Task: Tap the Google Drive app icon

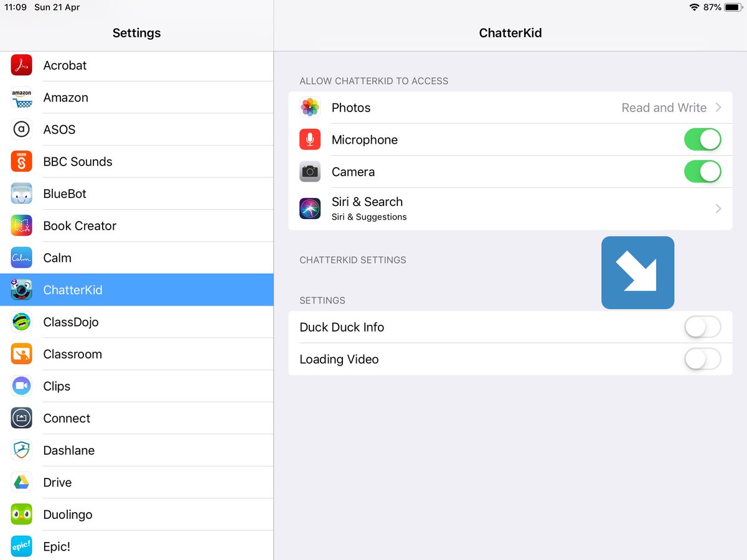Action: (22, 482)
